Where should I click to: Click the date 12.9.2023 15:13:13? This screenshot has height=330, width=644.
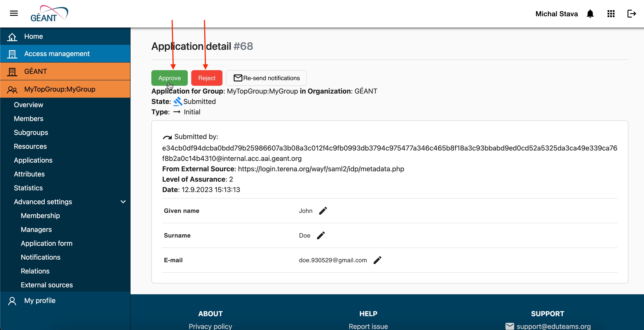coord(211,190)
